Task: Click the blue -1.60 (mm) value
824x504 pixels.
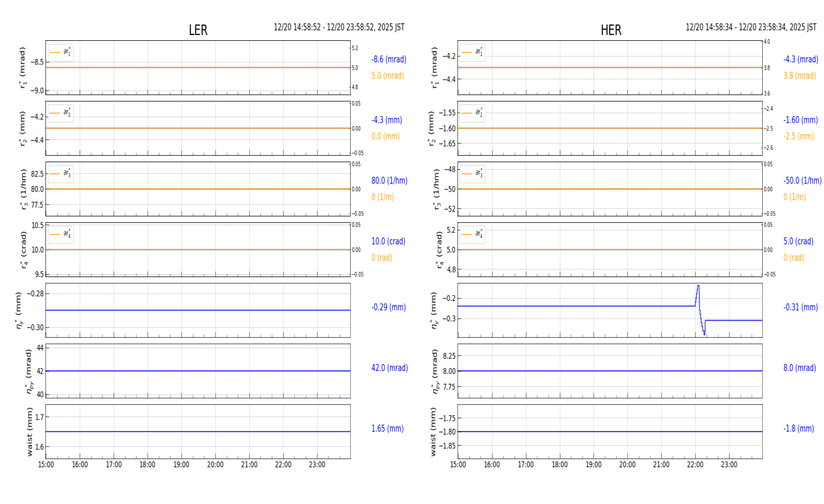Action: (801, 120)
